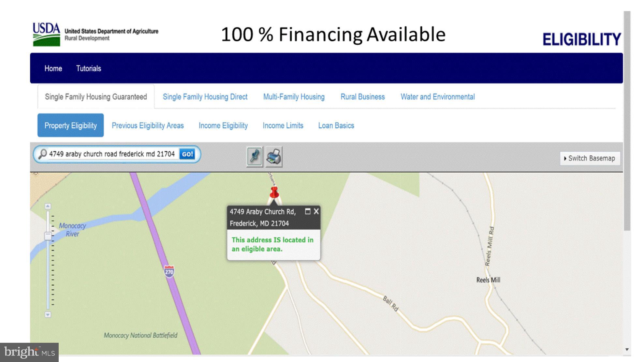Click the zoom out arrow below slider

[x=48, y=314]
